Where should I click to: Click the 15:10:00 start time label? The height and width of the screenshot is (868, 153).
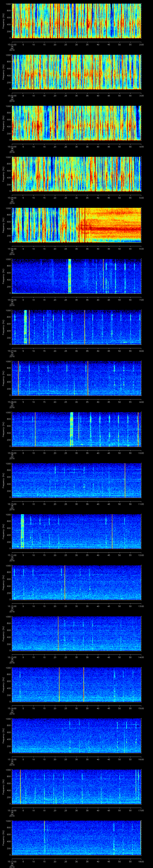pyautogui.click(x=12, y=504)
